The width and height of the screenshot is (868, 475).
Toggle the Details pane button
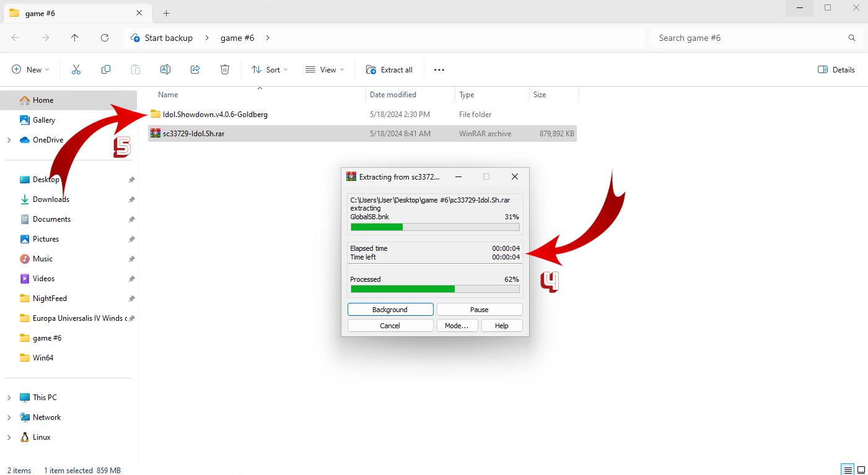pos(836,70)
